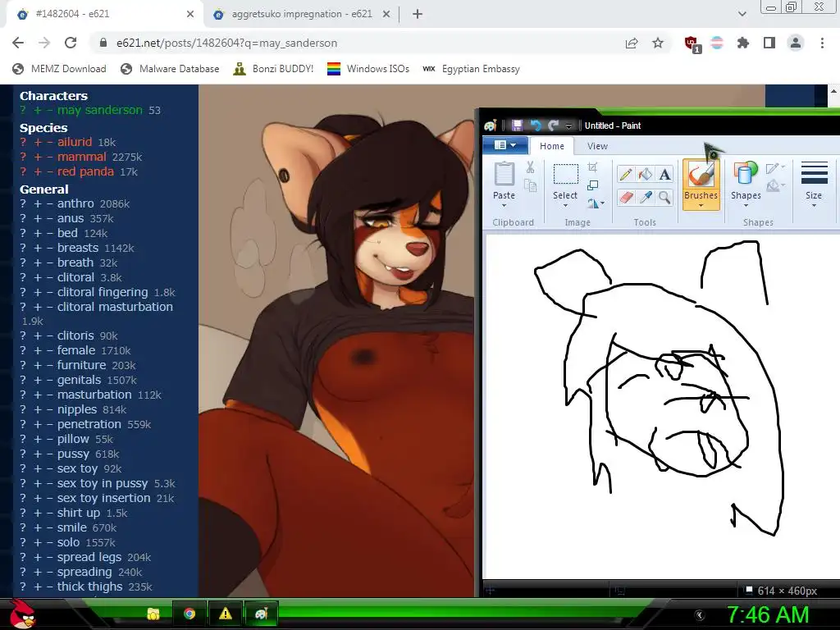The width and height of the screenshot is (840, 630).
Task: Click the ailurid species tag link
Action: [x=75, y=142]
